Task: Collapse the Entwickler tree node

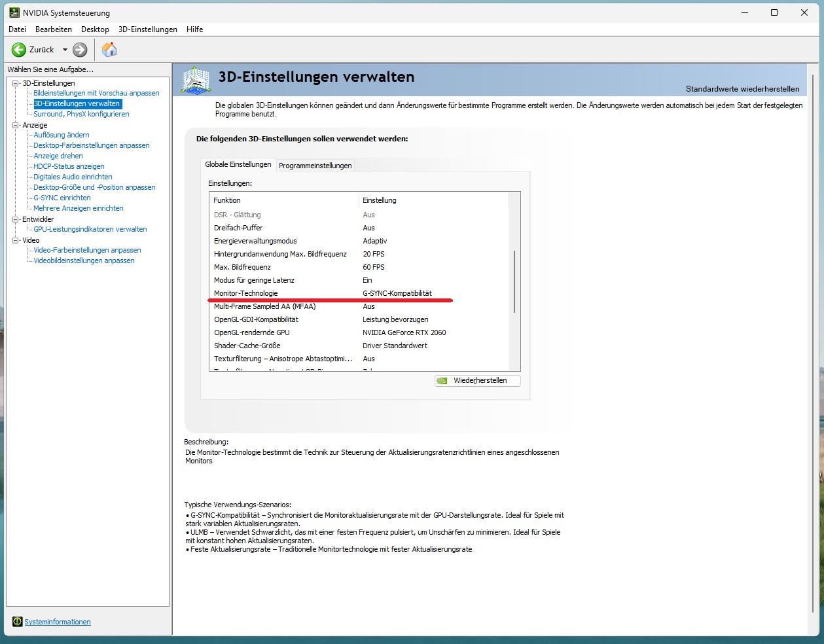Action: point(16,219)
